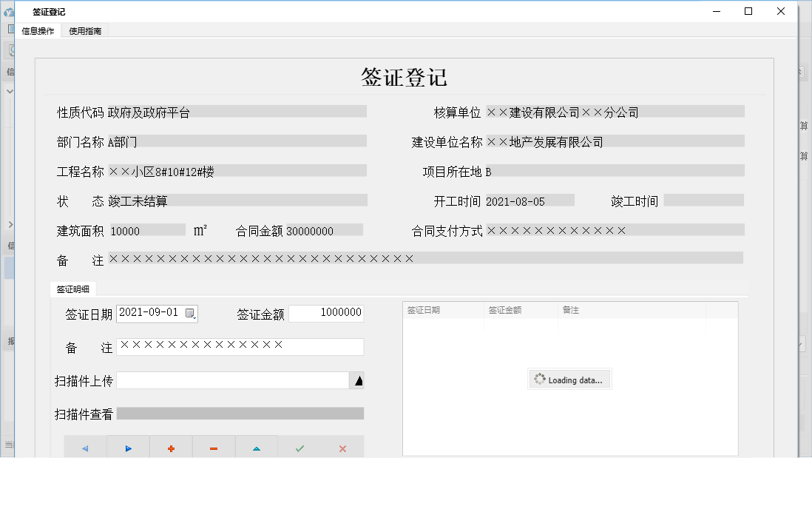The height and width of the screenshot is (529, 812).
Task: Click the black upload triangle beside 扫描件上传
Action: coord(358,380)
